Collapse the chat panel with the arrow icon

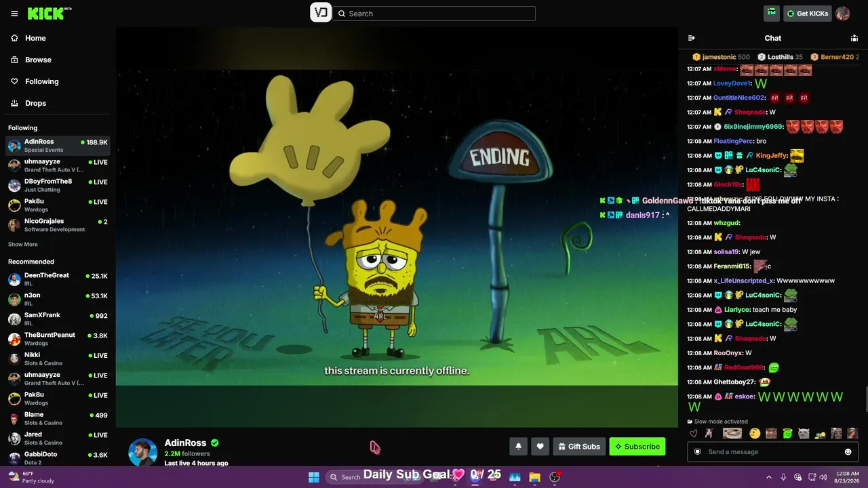(692, 38)
